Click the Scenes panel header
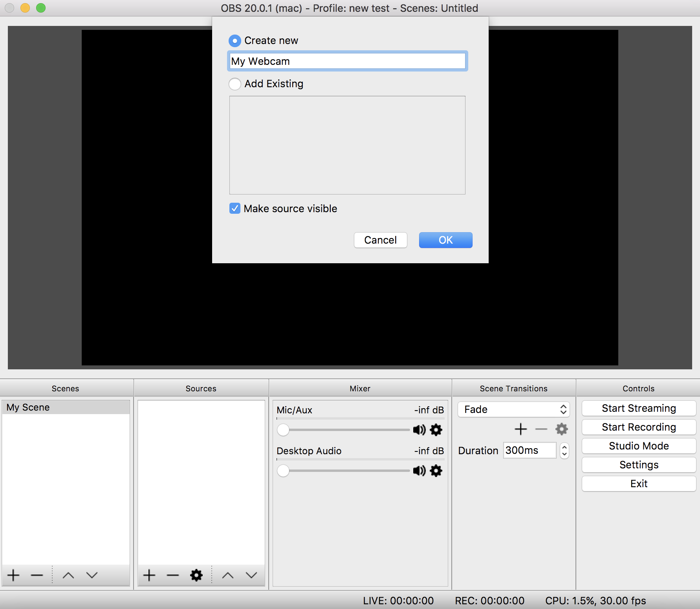Screen dimensions: 700x609 pos(66,389)
